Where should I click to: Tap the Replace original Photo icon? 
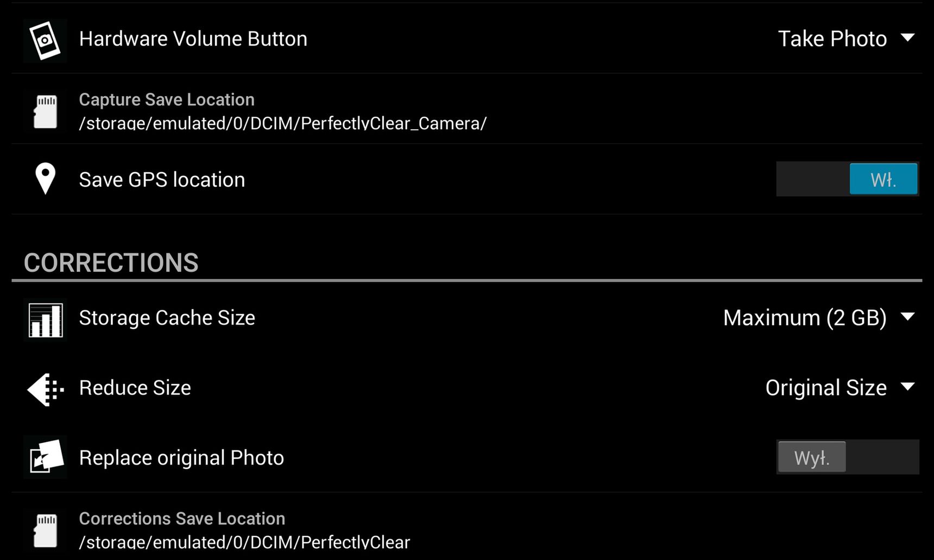[x=45, y=457]
